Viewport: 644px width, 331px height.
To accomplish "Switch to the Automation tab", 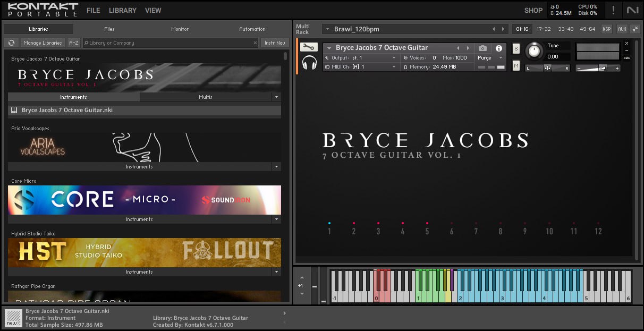I will (x=252, y=29).
